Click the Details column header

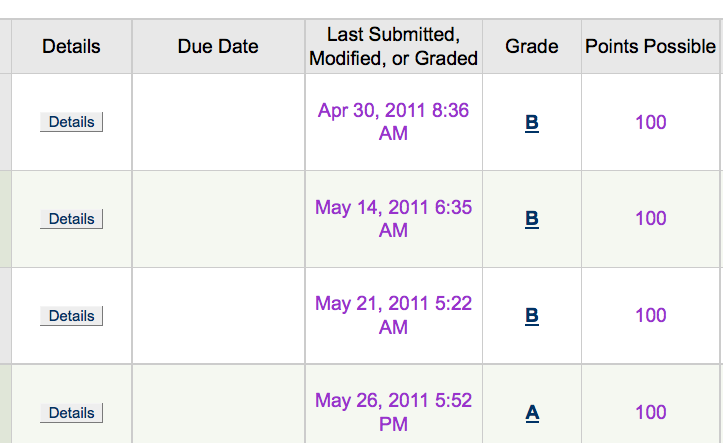coord(71,47)
